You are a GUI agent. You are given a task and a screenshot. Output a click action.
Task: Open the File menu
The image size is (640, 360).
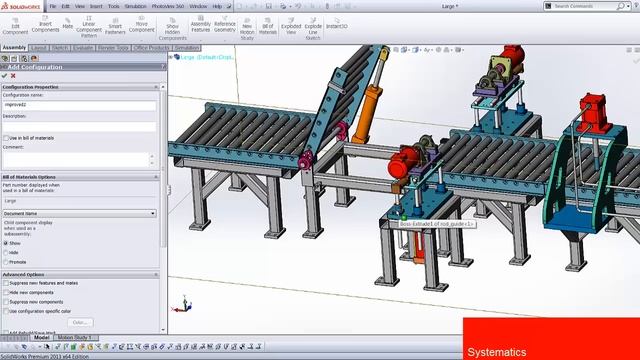(x=53, y=6)
